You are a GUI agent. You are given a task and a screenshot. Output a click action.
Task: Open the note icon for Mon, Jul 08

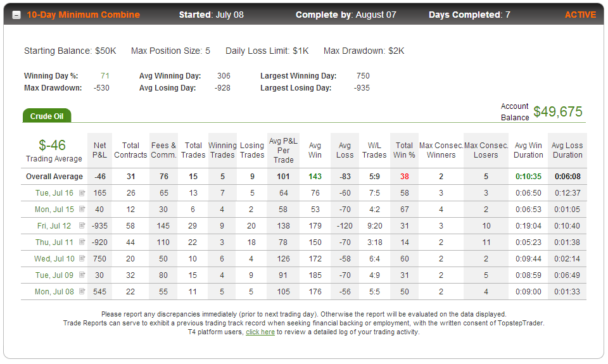82,291
